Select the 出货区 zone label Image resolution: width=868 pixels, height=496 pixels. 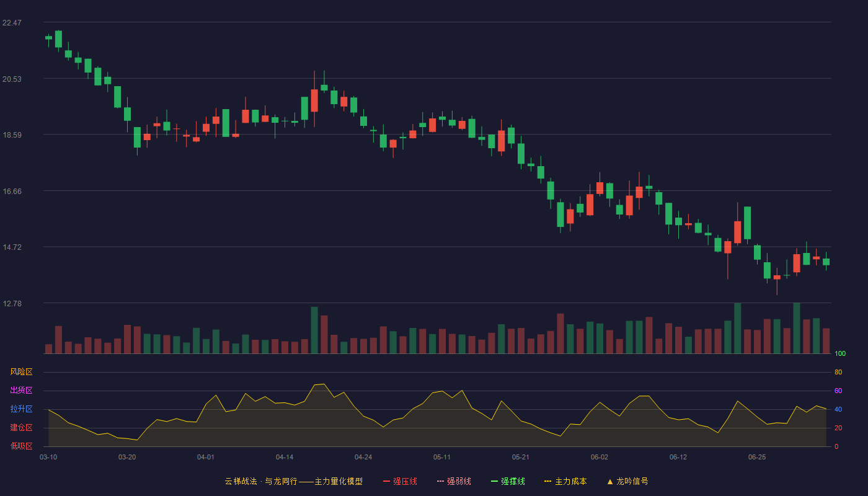(x=21, y=391)
